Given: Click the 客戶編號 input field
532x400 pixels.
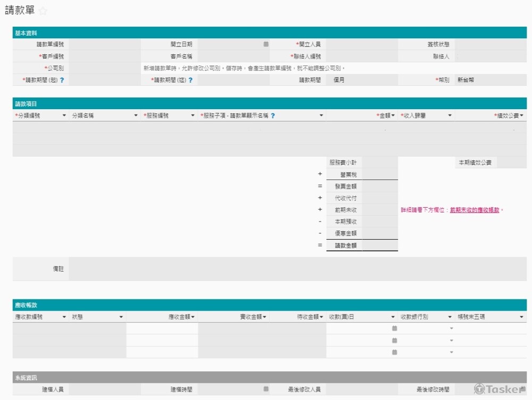Looking at the screenshot, I should (104, 56).
